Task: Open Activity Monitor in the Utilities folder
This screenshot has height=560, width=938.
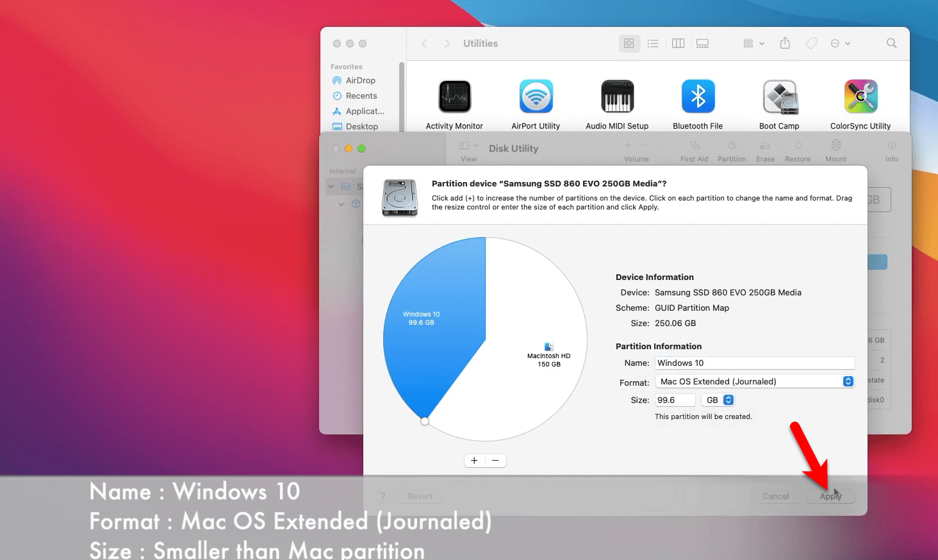Action: pyautogui.click(x=455, y=97)
